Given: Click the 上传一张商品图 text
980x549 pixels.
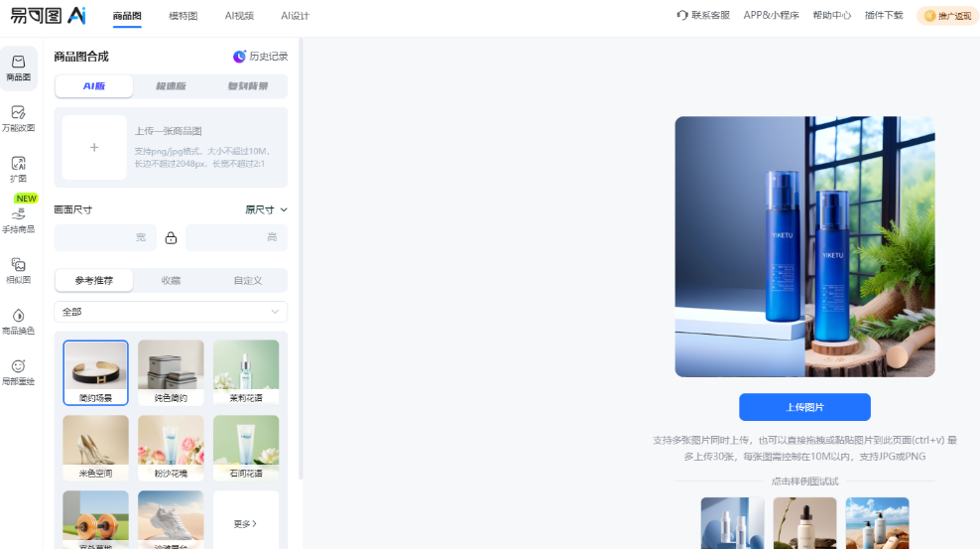Looking at the screenshot, I should click(x=168, y=131).
